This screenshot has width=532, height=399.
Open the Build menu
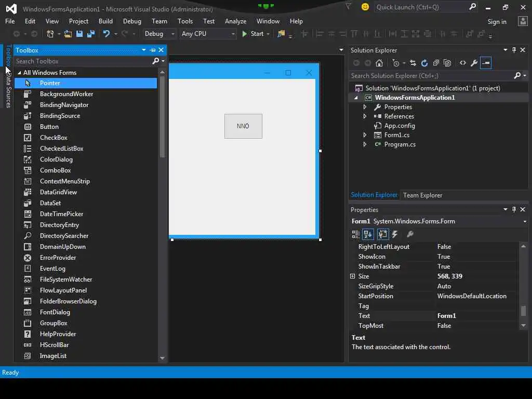[x=105, y=21]
